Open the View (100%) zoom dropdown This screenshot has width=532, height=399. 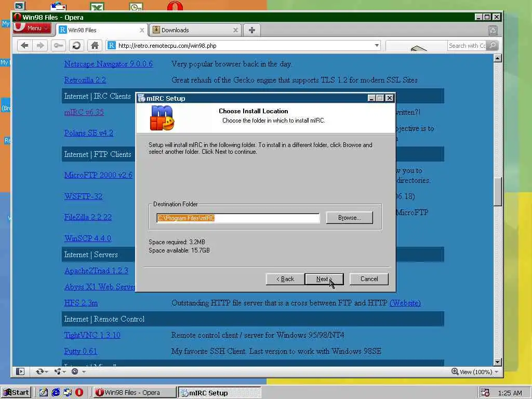pos(497,372)
